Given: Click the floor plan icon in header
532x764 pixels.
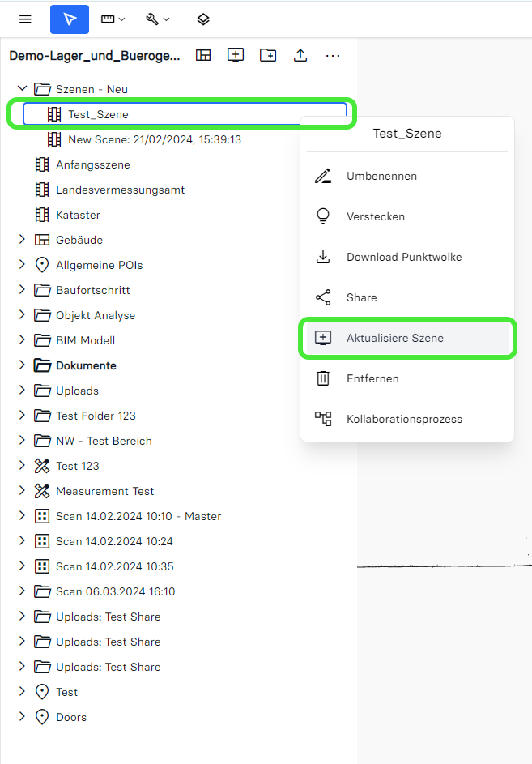Looking at the screenshot, I should (x=203, y=55).
